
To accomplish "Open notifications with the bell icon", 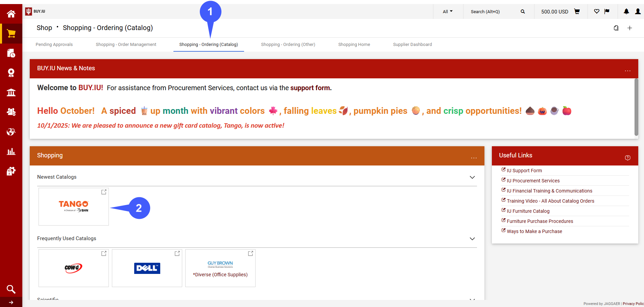I will pos(626,11).
